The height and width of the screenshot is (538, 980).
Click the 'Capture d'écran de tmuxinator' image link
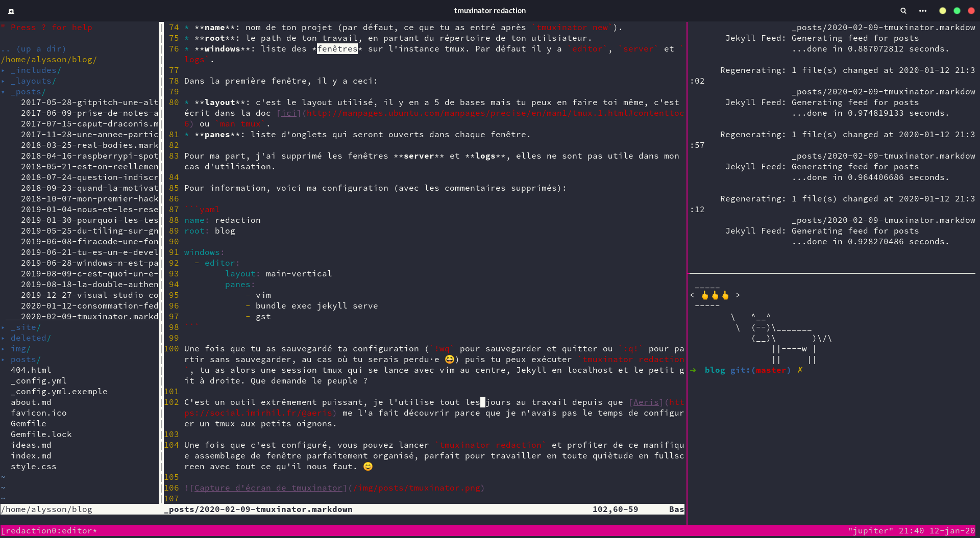(x=268, y=488)
